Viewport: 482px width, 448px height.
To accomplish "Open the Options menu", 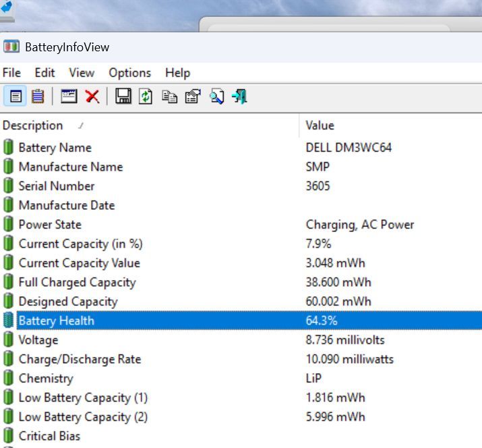I will (129, 73).
